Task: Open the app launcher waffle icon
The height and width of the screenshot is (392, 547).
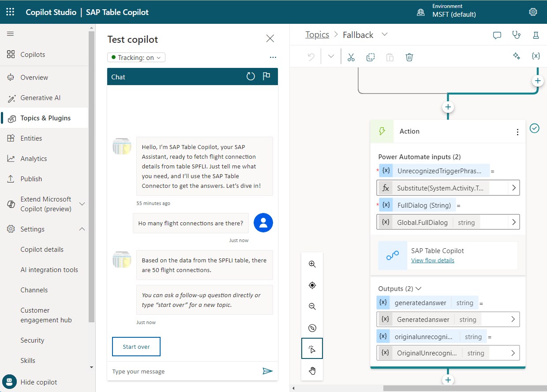Action: pyautogui.click(x=10, y=12)
